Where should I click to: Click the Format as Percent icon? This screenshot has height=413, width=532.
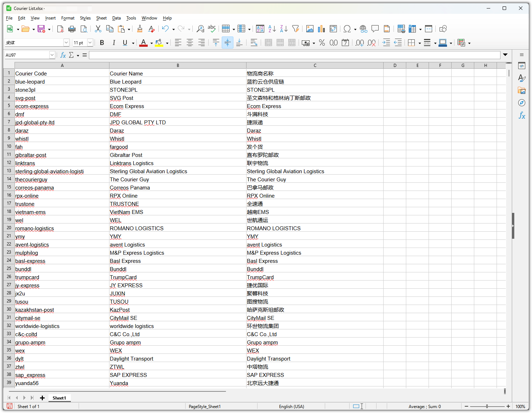(322, 43)
